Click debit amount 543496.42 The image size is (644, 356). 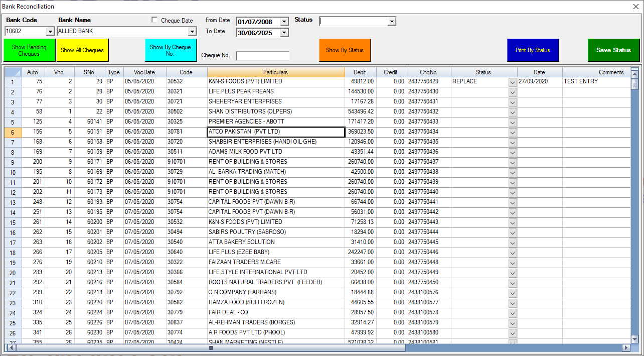(361, 111)
